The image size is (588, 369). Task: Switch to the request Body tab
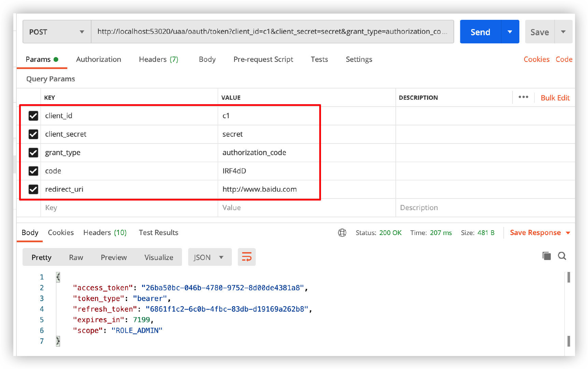[x=207, y=59]
